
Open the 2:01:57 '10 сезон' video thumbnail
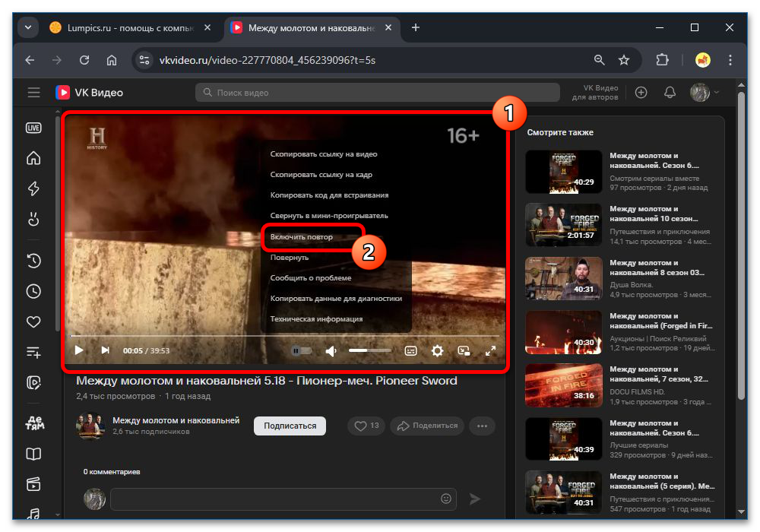tap(564, 225)
